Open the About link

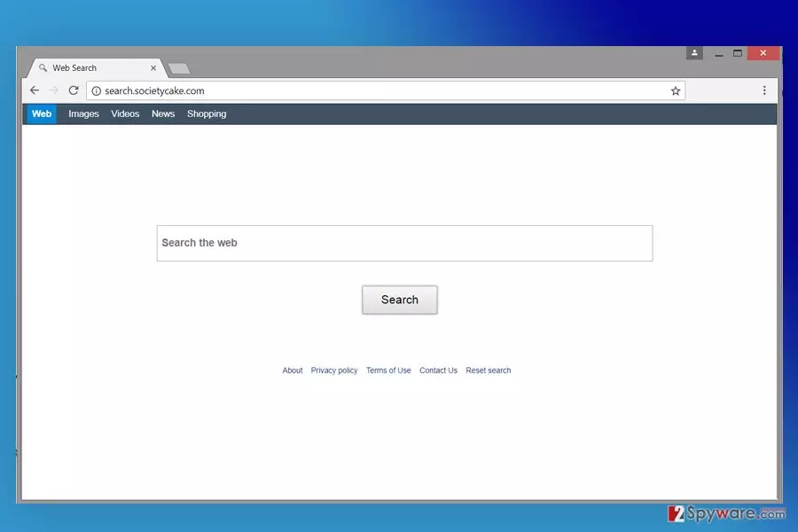tap(292, 371)
